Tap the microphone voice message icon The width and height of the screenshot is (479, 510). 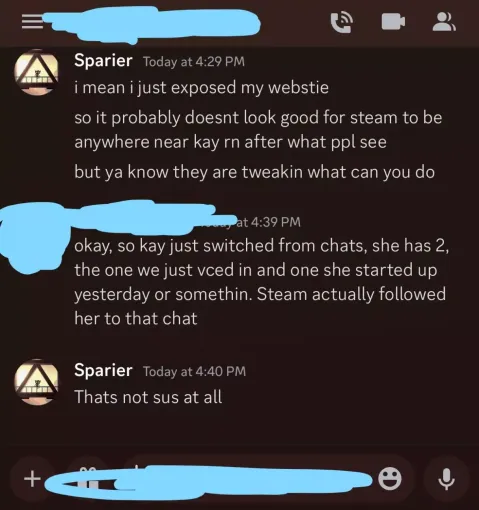pos(446,479)
